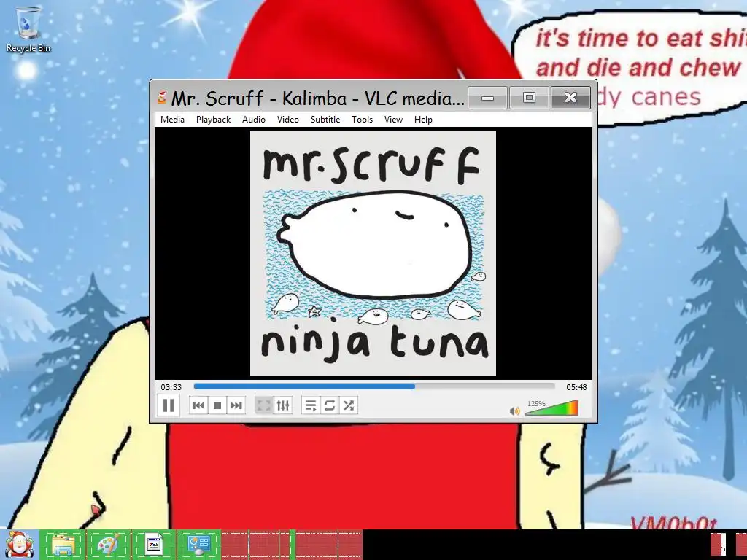Seek within the blue playback progress bar
Viewport: 747px width, 560px height.
coord(374,386)
